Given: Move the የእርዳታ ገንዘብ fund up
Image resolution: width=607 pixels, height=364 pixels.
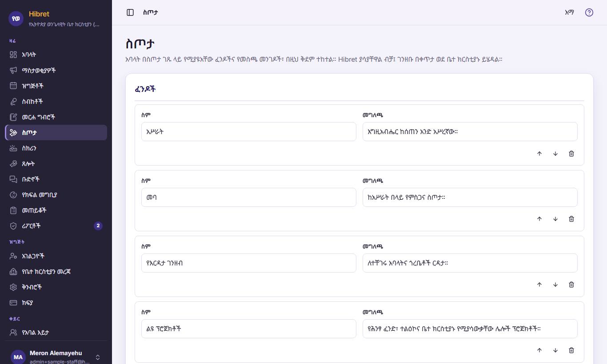Looking at the screenshot, I should coord(539,285).
